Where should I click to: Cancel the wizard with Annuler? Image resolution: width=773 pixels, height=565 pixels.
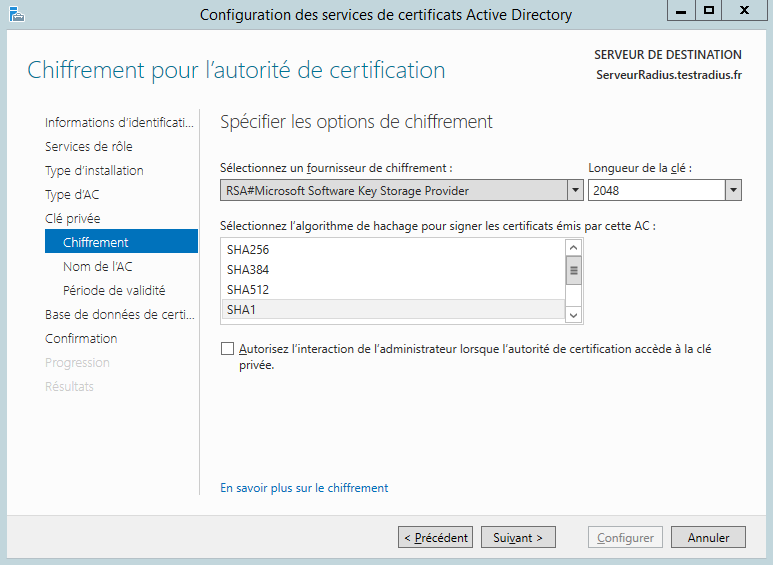pyautogui.click(x=708, y=537)
